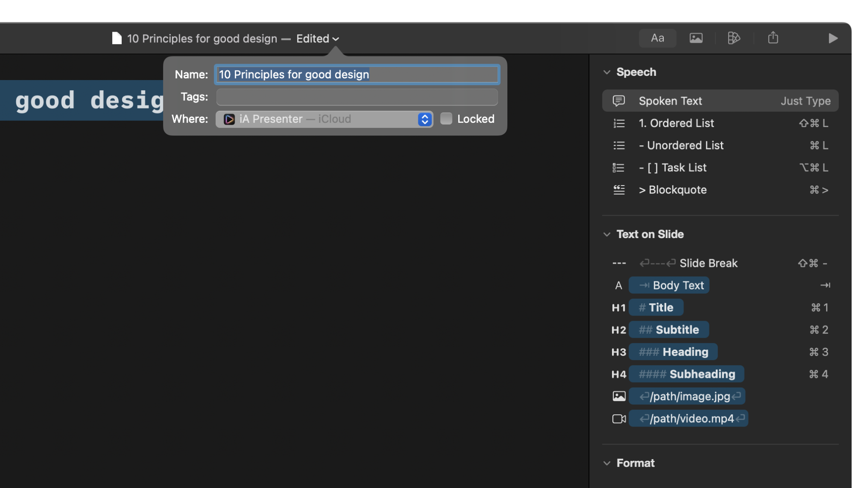Insert /path/video.mp4 placeholder
The height and width of the screenshot is (488, 868).
coord(689,419)
